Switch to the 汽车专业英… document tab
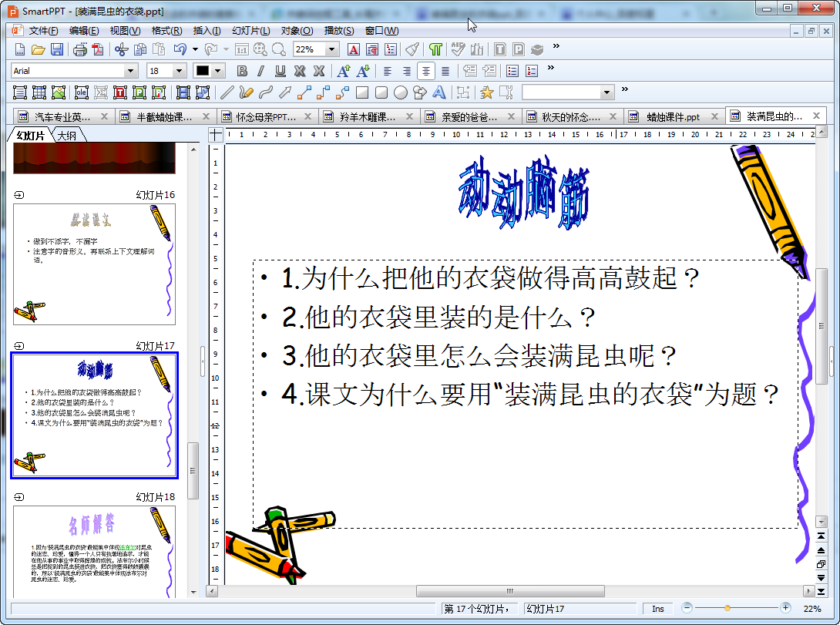This screenshot has width=840, height=625. (x=62, y=116)
